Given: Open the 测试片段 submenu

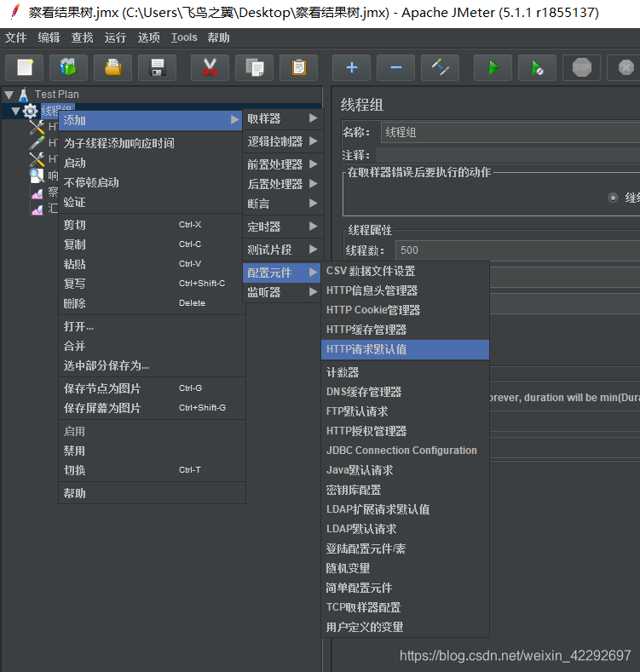Looking at the screenshot, I should click(x=283, y=250).
